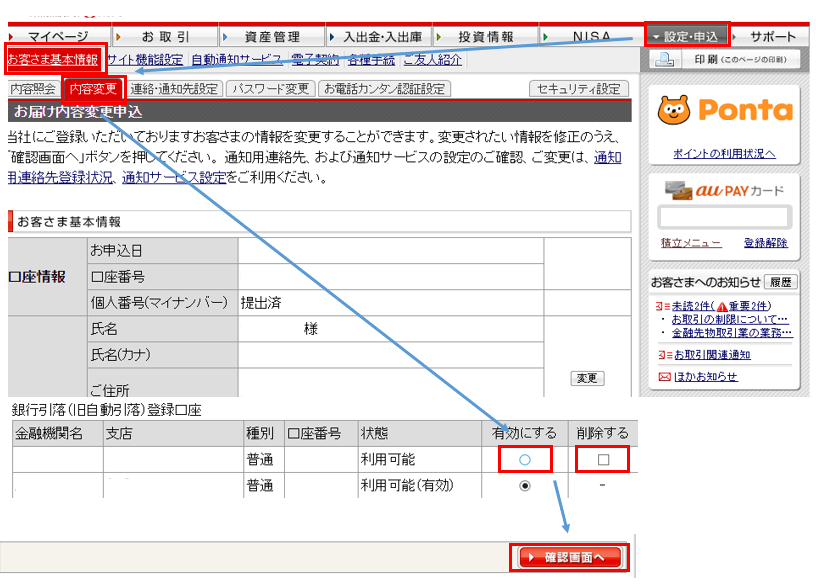Open the サポート menu tab

pos(772,36)
